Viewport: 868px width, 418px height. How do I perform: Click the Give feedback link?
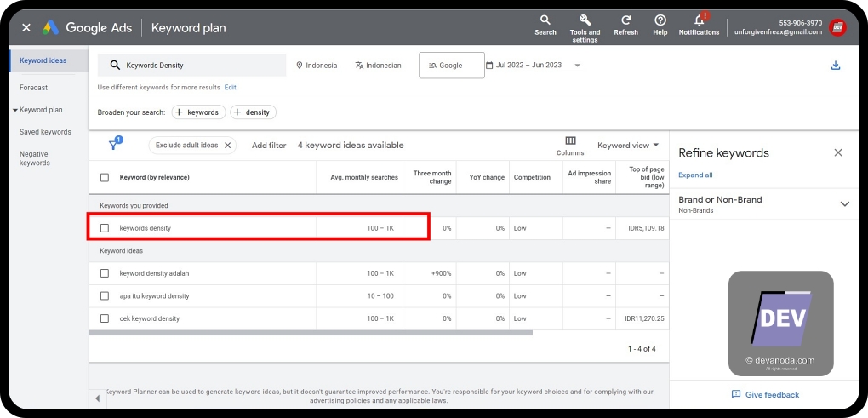[x=766, y=395]
